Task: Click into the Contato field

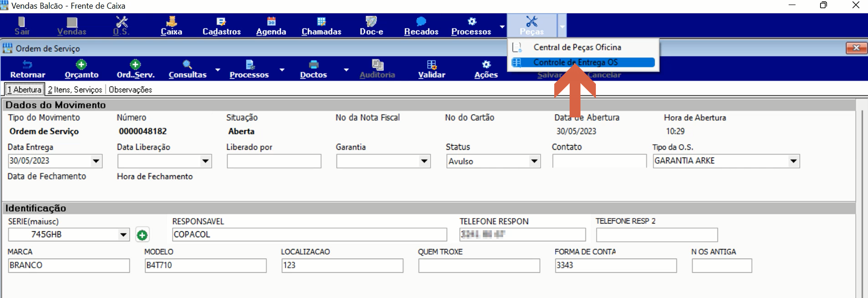Action: tap(599, 161)
